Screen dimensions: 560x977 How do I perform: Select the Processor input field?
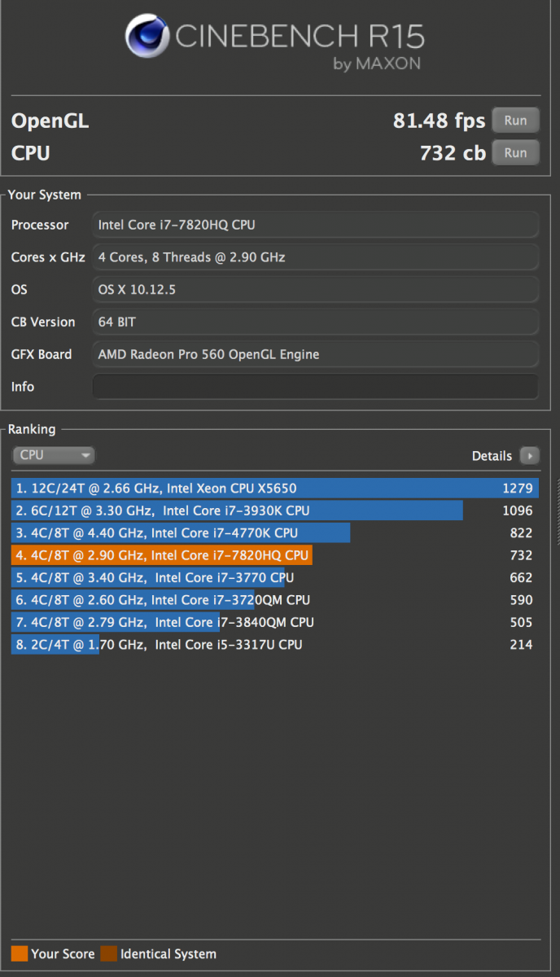pos(315,225)
